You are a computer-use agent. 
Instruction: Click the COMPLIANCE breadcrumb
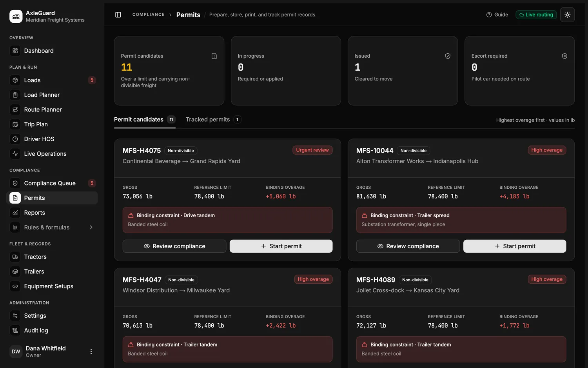tap(148, 15)
